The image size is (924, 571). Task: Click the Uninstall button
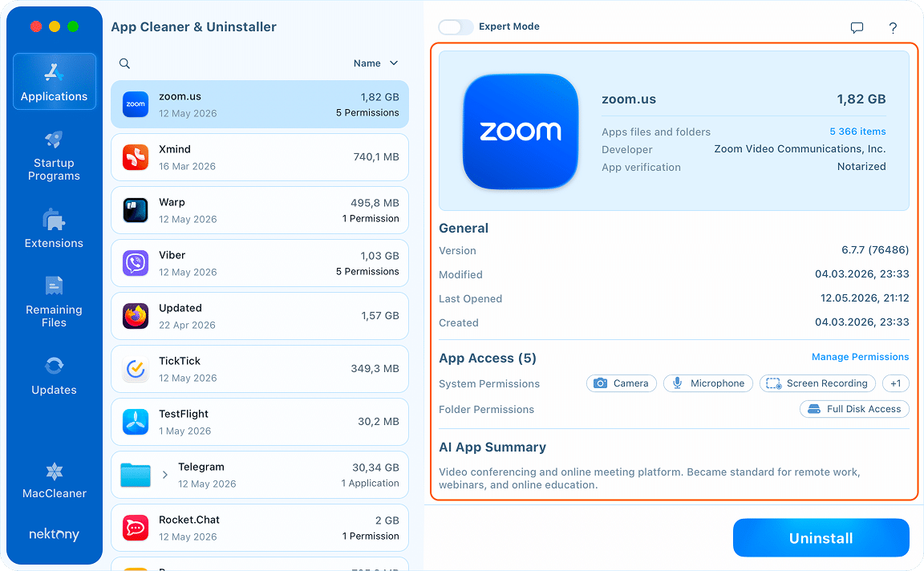tap(821, 538)
